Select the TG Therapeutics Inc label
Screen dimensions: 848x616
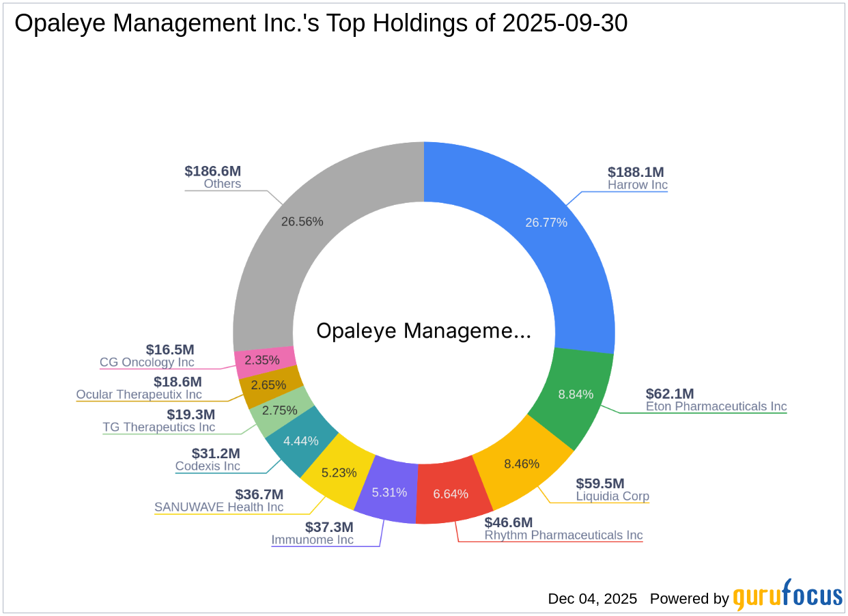pyautogui.click(x=159, y=428)
